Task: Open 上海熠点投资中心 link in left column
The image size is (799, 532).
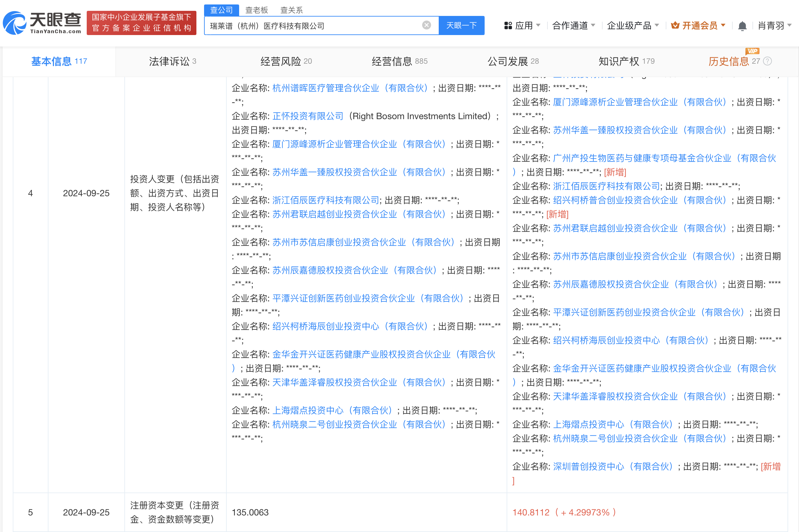Action: coord(332,411)
